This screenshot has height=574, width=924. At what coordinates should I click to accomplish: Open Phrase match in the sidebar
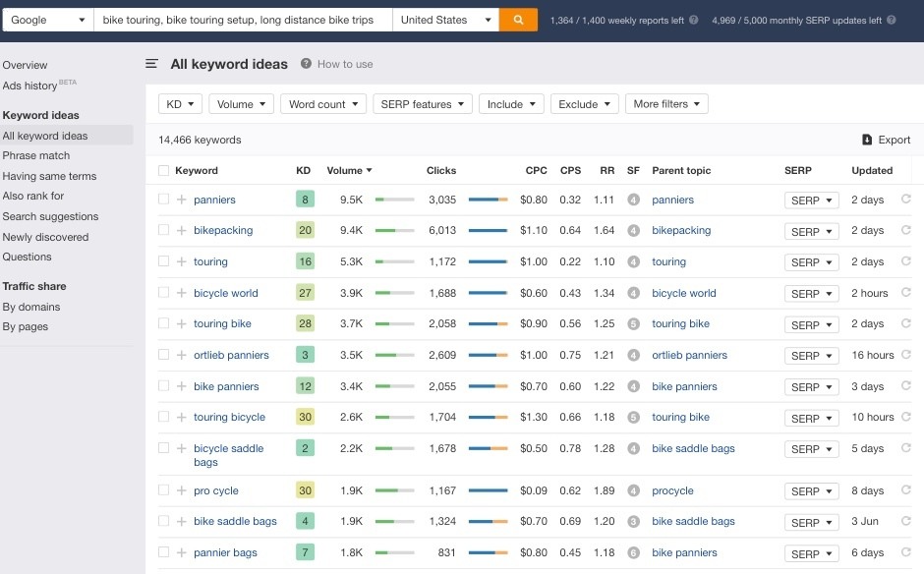(x=36, y=155)
